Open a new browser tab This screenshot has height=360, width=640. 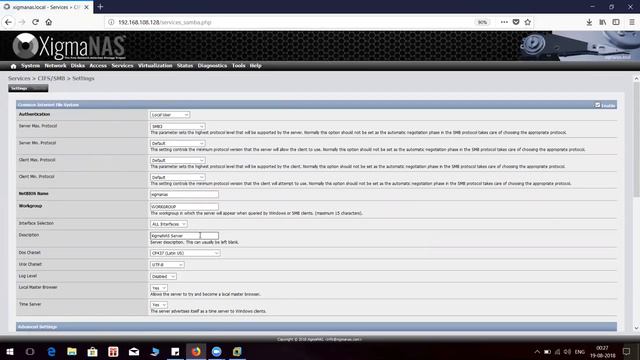pyautogui.click(x=100, y=7)
